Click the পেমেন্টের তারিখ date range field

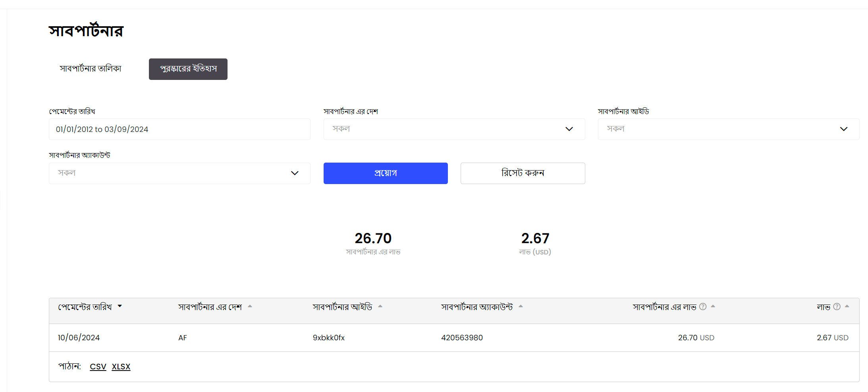tap(179, 129)
